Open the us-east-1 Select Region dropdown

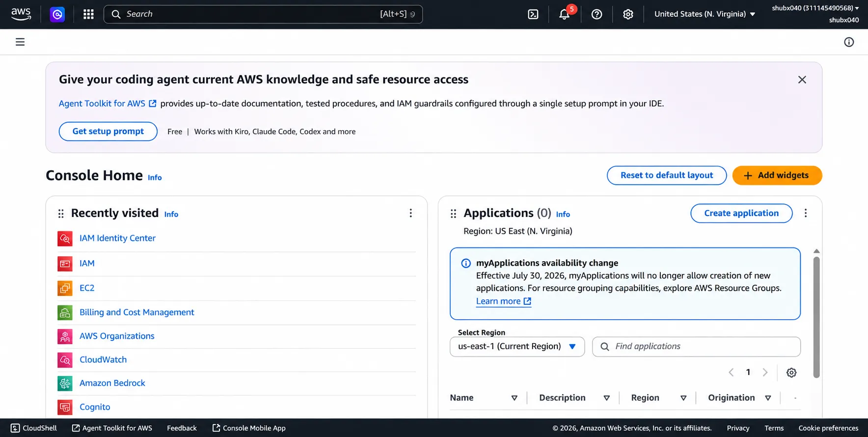[x=517, y=347]
